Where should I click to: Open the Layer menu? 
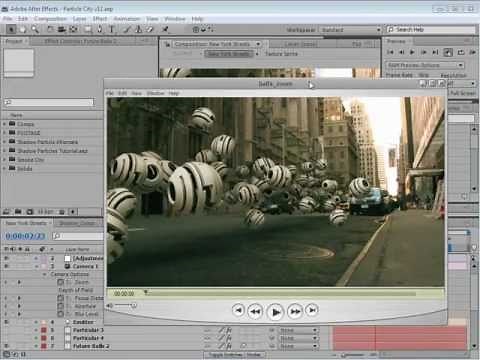point(79,19)
